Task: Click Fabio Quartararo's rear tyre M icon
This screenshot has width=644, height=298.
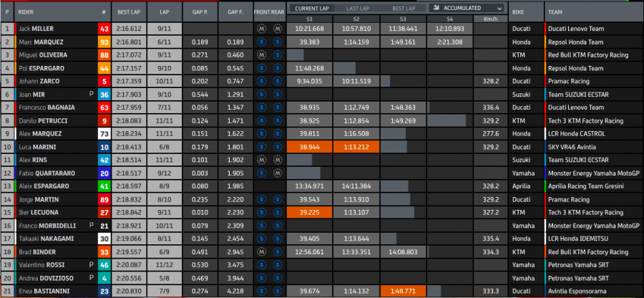Action: [x=276, y=173]
